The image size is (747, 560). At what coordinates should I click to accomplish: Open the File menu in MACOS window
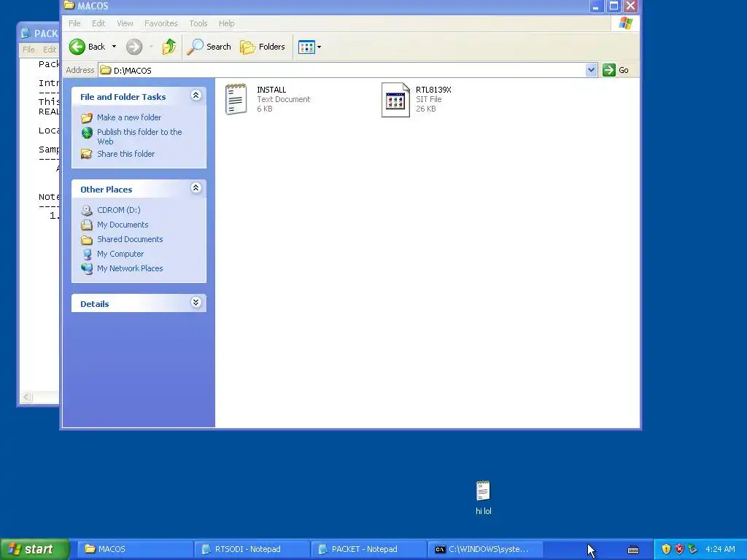pos(74,23)
